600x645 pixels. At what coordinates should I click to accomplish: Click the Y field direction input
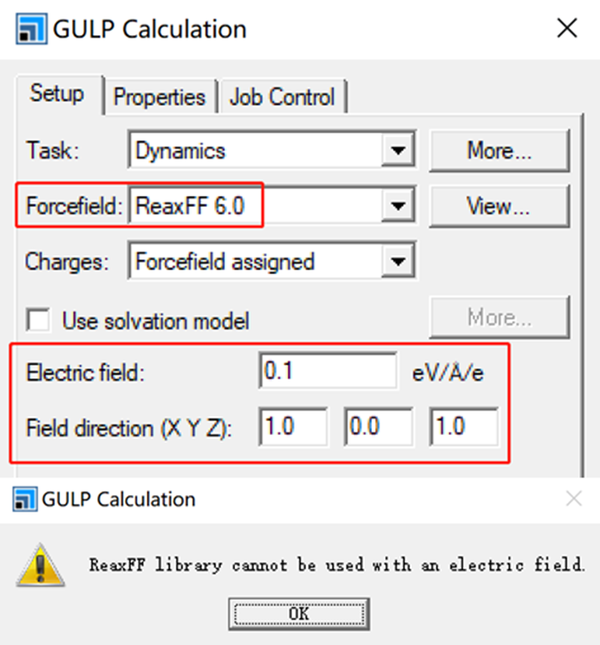379,427
